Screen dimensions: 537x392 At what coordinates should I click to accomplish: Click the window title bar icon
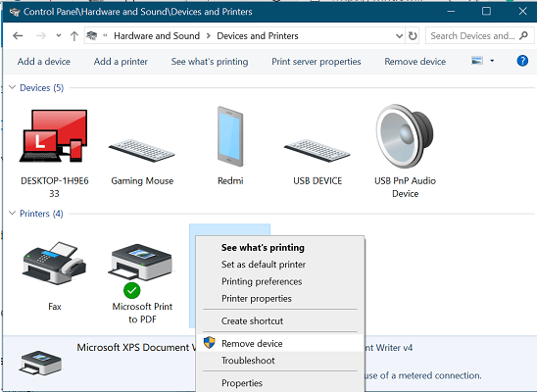pyautogui.click(x=15, y=12)
